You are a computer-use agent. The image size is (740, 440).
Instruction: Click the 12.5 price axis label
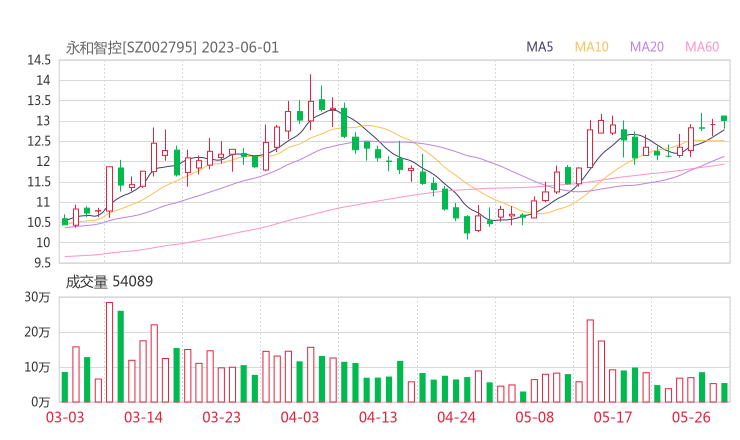pyautogui.click(x=39, y=141)
